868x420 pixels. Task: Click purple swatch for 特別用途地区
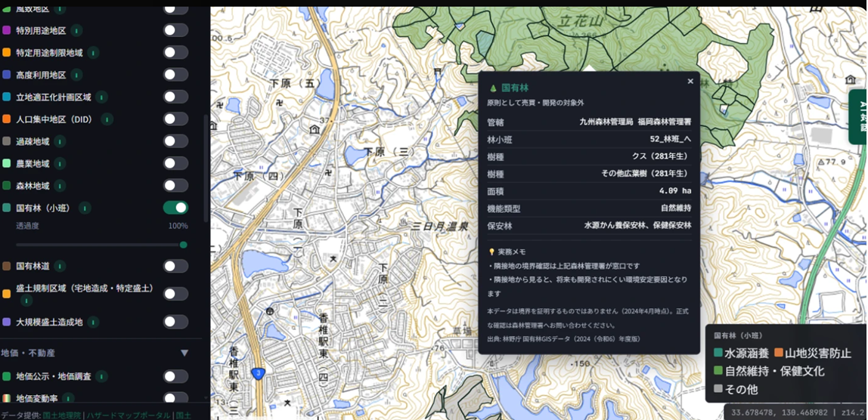click(7, 30)
